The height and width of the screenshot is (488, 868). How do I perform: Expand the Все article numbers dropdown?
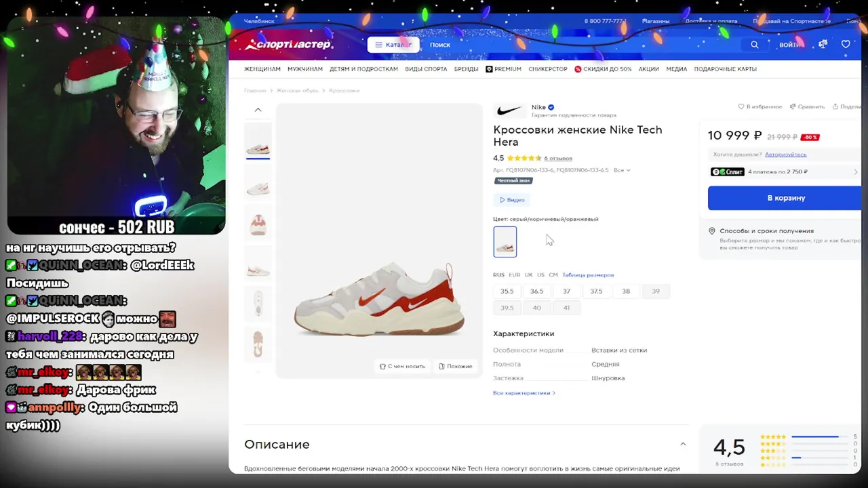click(x=622, y=170)
